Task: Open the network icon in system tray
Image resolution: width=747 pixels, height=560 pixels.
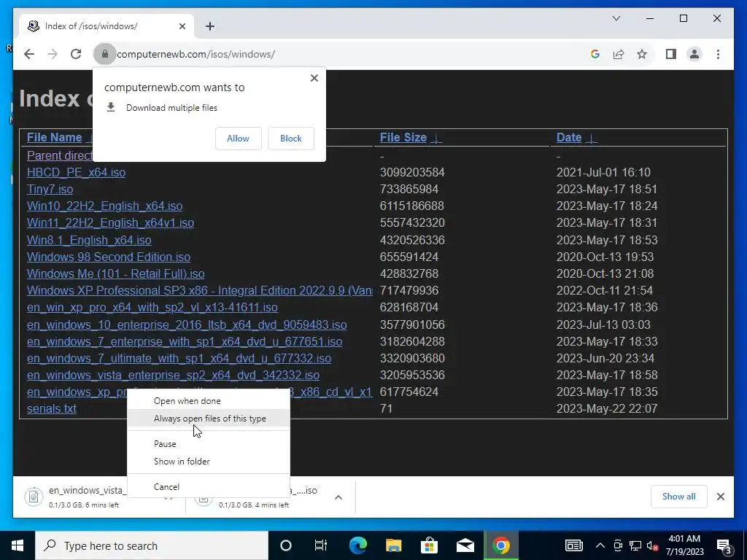Action: 635,545
